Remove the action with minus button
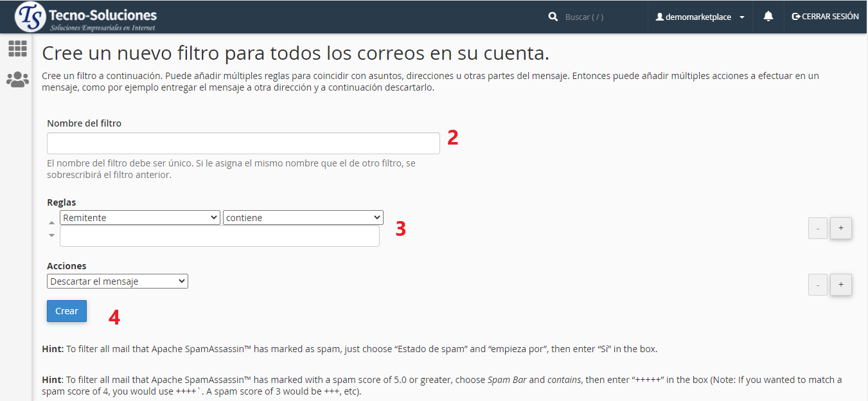This screenshot has width=868, height=401. coord(817,285)
